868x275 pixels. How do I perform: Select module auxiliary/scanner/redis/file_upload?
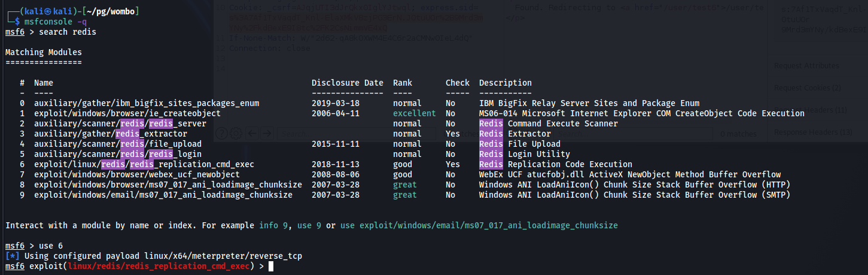click(x=118, y=144)
